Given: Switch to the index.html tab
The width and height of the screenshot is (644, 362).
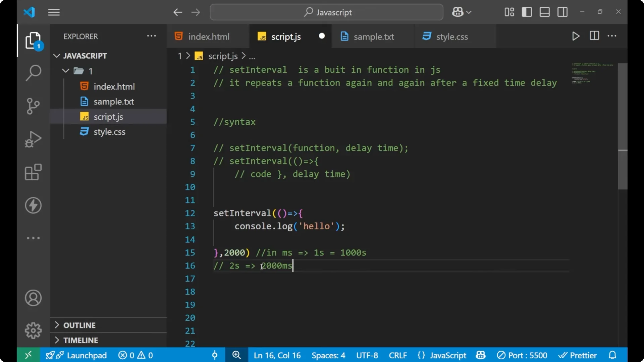Looking at the screenshot, I should pos(208,36).
